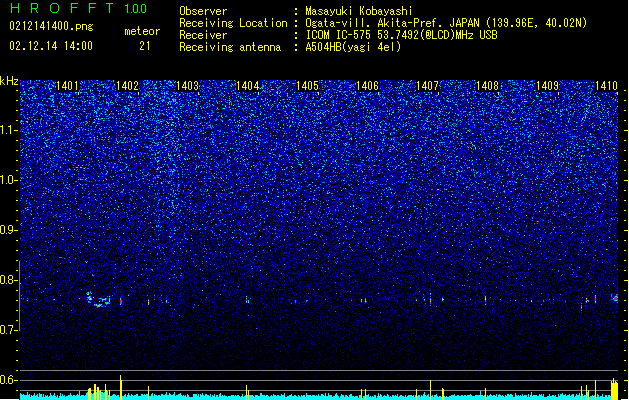Click the Receiving Location text Ogata-vill. Akita-Pref.
The width and height of the screenshot is (629, 400).
click(x=372, y=23)
